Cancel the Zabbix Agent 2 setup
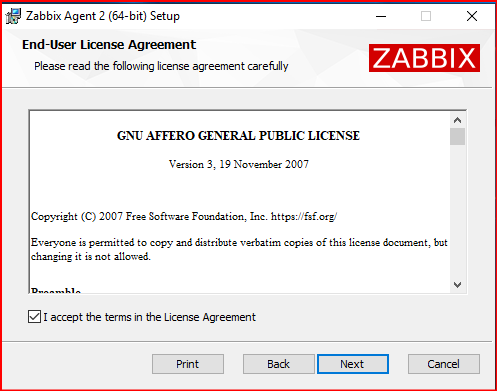Viewport: 497px width, 391px height. pos(444,364)
